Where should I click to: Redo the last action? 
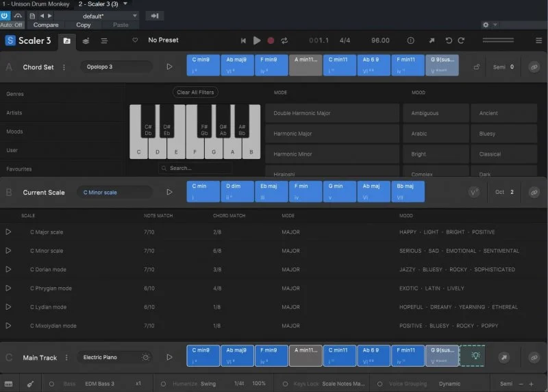[x=461, y=40]
